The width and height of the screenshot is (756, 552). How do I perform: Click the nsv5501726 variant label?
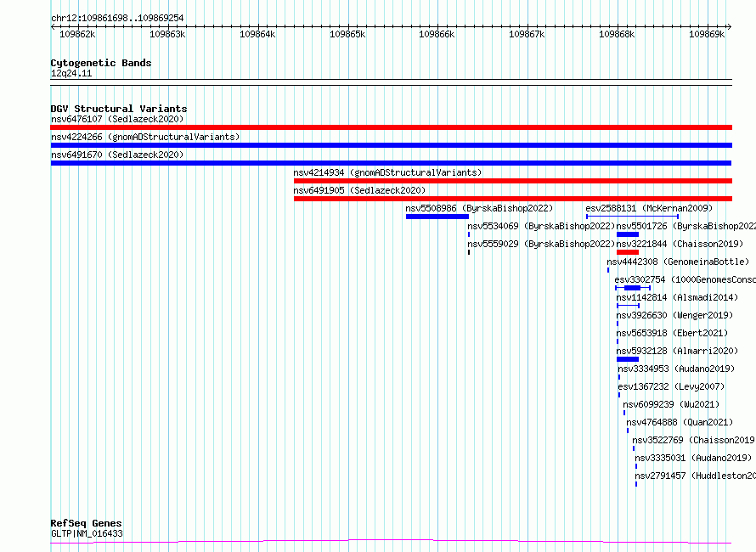[686, 226]
